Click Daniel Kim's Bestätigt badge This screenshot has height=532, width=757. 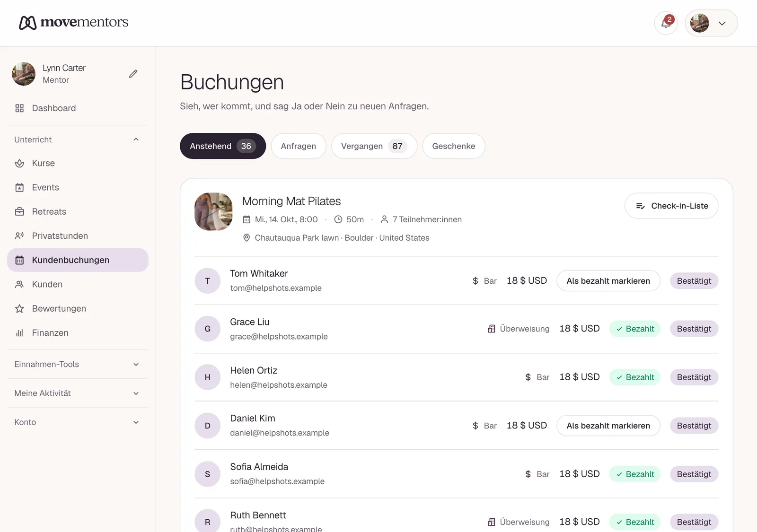pyautogui.click(x=694, y=426)
